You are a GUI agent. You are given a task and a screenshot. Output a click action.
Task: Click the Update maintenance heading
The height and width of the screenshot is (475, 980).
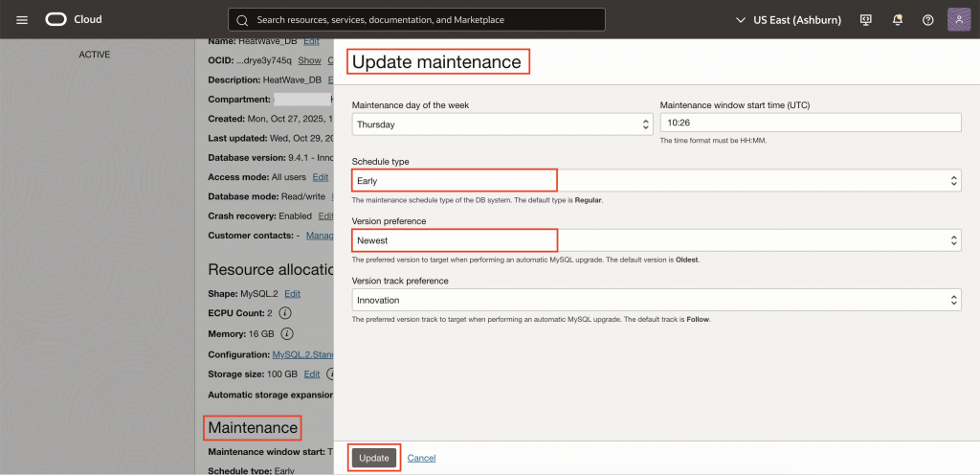(436, 62)
